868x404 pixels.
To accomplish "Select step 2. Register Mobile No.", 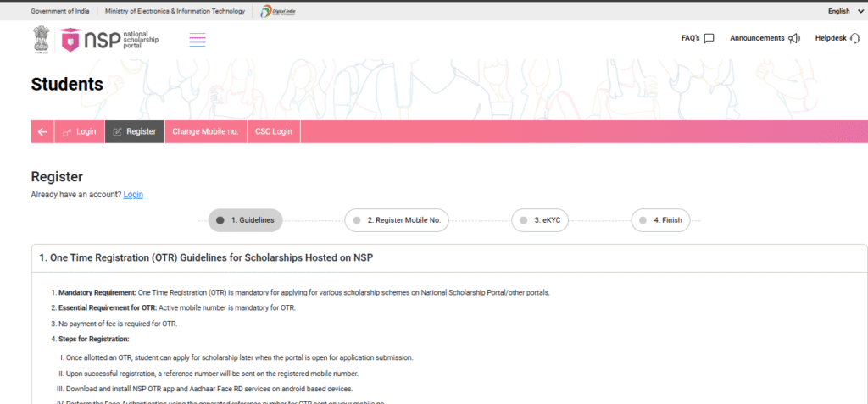I will pyautogui.click(x=397, y=220).
